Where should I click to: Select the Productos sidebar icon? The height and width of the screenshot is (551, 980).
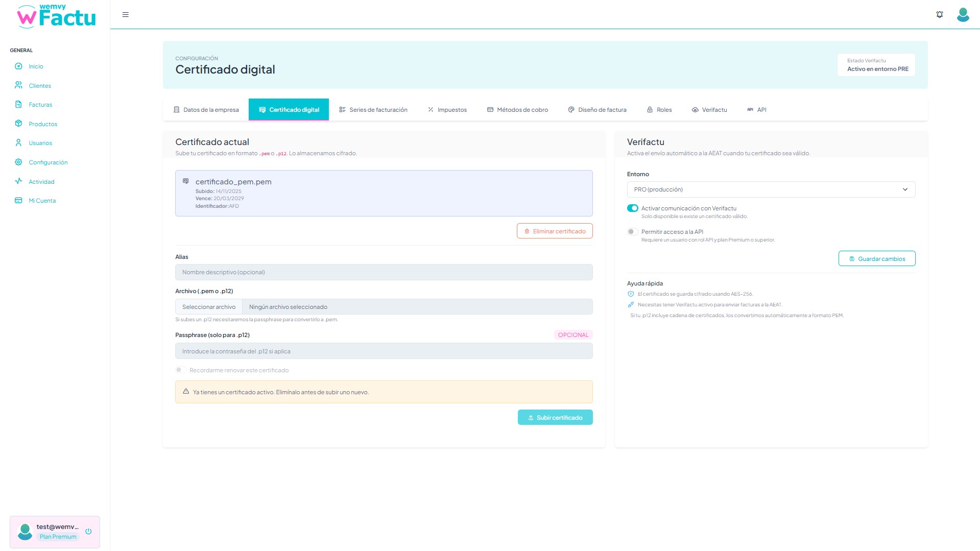pos(18,124)
